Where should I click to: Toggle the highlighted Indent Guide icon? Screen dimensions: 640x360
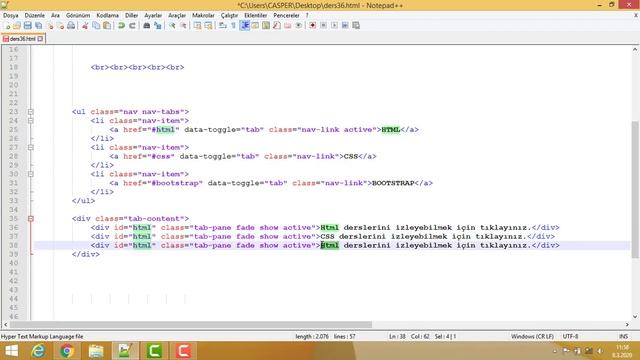(244, 25)
